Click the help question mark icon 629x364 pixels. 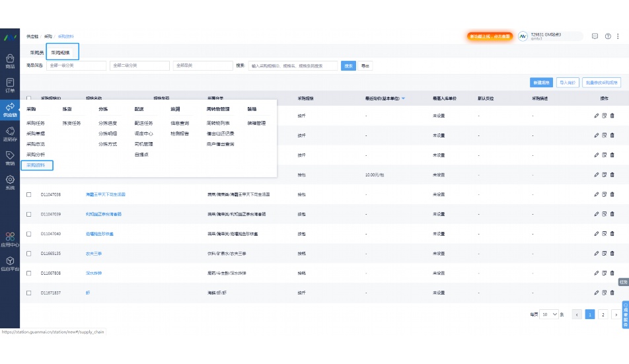pyautogui.click(x=608, y=36)
